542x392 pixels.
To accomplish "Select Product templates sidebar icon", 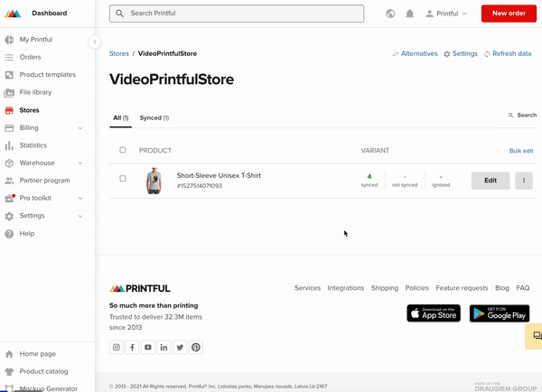I will [9, 75].
